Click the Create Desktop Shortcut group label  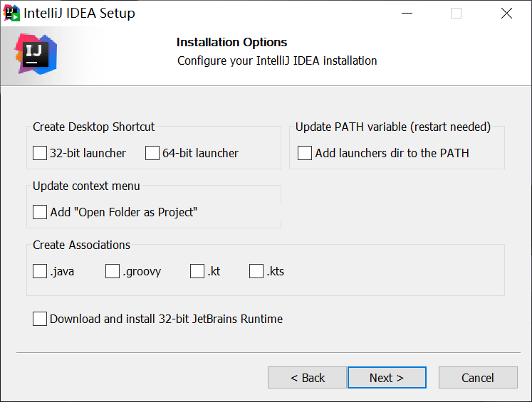click(x=93, y=127)
